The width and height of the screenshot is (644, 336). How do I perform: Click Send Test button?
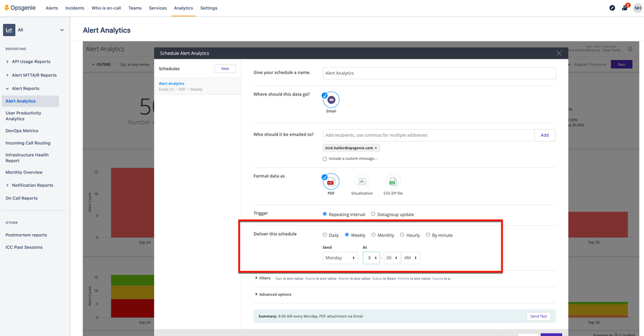click(x=538, y=316)
